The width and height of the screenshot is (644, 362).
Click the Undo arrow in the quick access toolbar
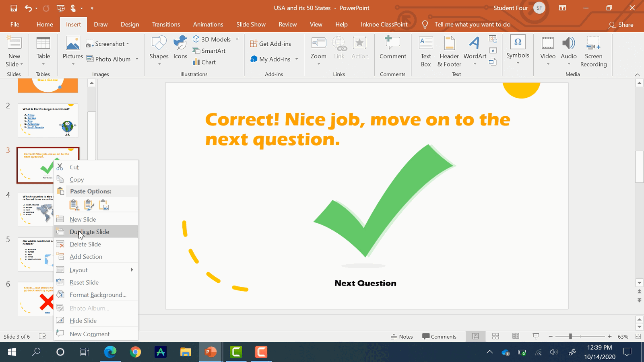coord(28,8)
